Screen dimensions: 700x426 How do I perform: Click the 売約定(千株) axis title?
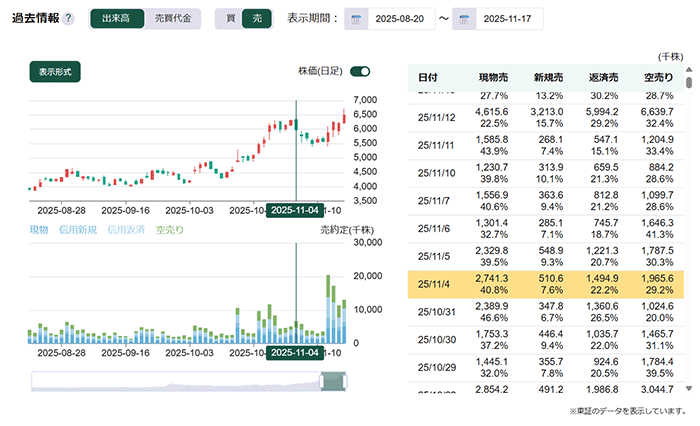[x=347, y=230]
